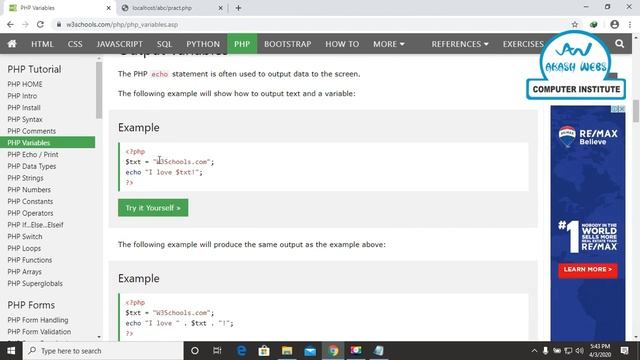Open the JAVASCRIPT menu item
640x360 pixels.
[x=120, y=44]
